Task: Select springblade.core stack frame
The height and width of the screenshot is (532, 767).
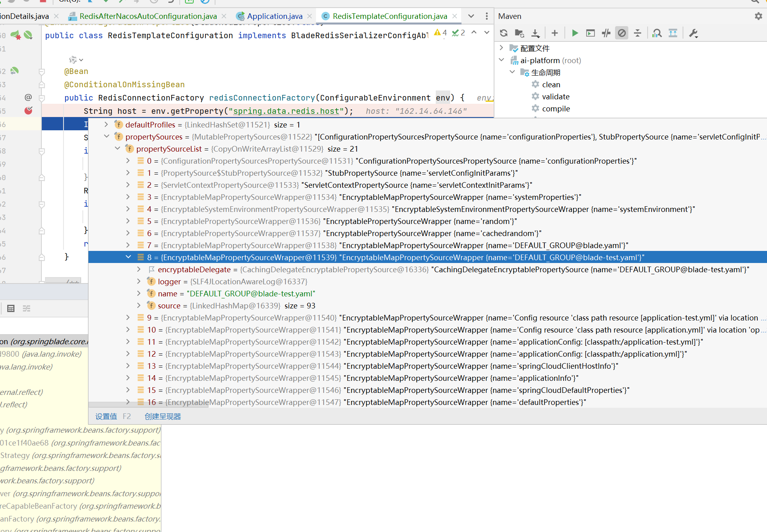Action: point(44,341)
